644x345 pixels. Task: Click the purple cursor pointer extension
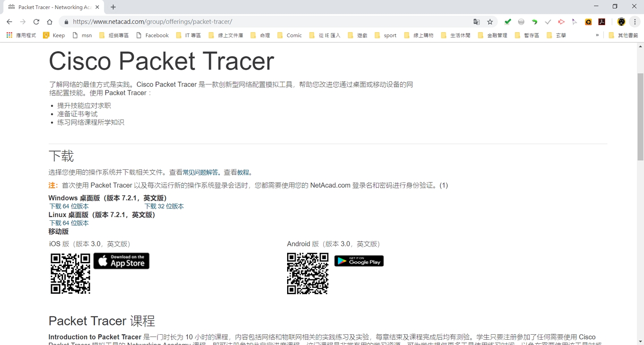575,21
